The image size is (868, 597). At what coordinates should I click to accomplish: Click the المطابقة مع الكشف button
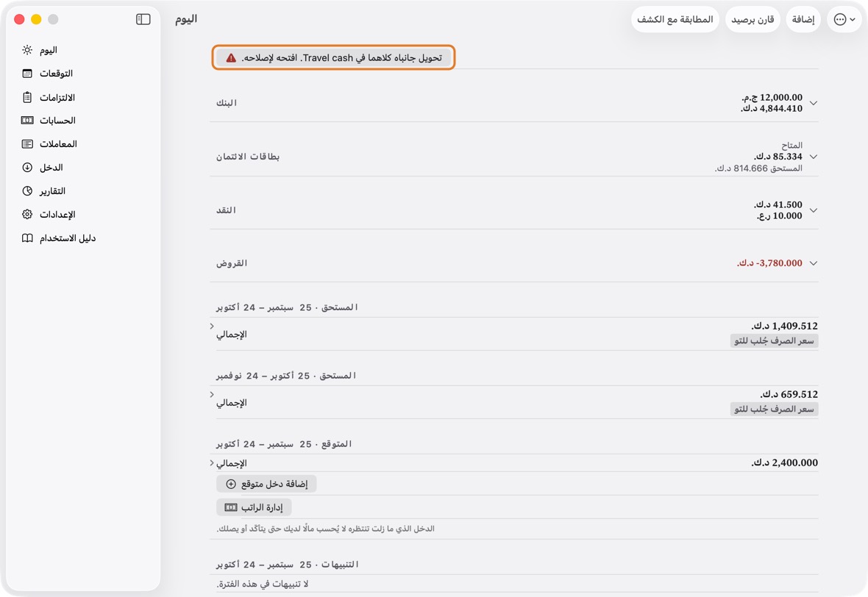[x=675, y=20]
